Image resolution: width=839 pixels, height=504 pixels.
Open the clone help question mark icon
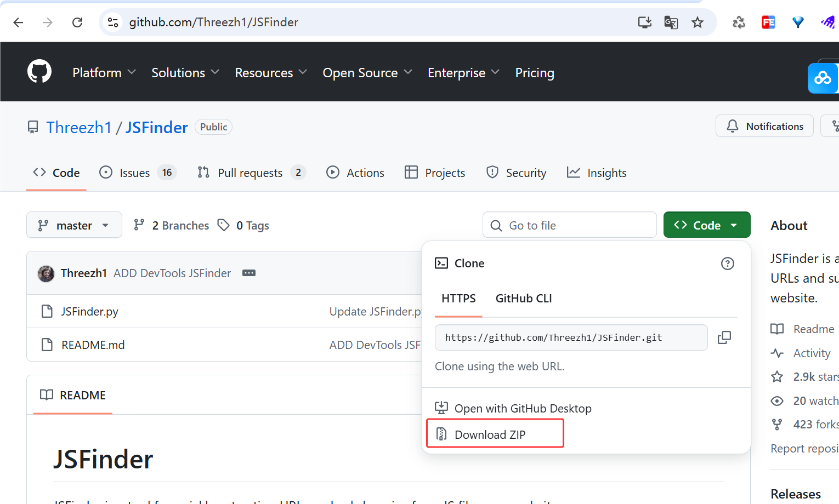[728, 264]
